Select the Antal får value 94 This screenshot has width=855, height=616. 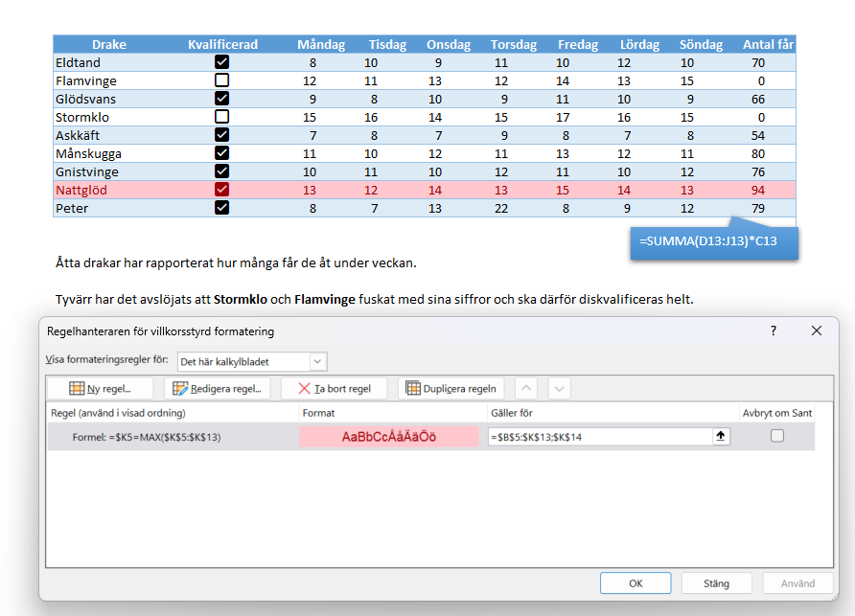coord(758,190)
